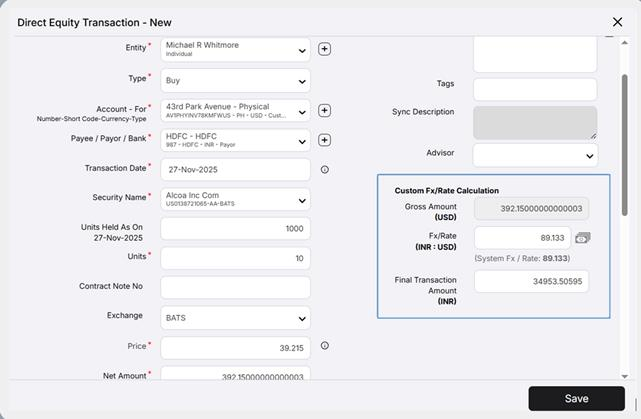Viewport: 641px width, 419px height.
Task: Open the Account dropdown for 43rd Park Avenue
Action: pyautogui.click(x=235, y=110)
